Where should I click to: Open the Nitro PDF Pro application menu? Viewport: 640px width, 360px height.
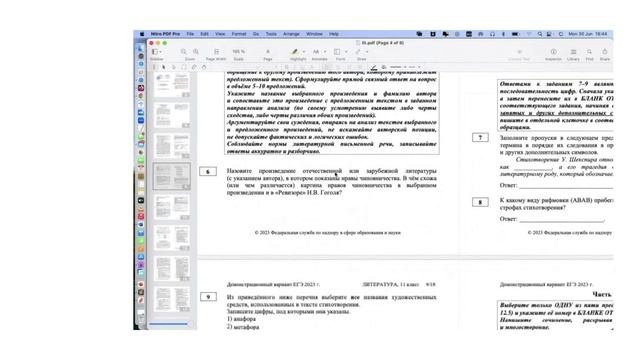point(165,34)
